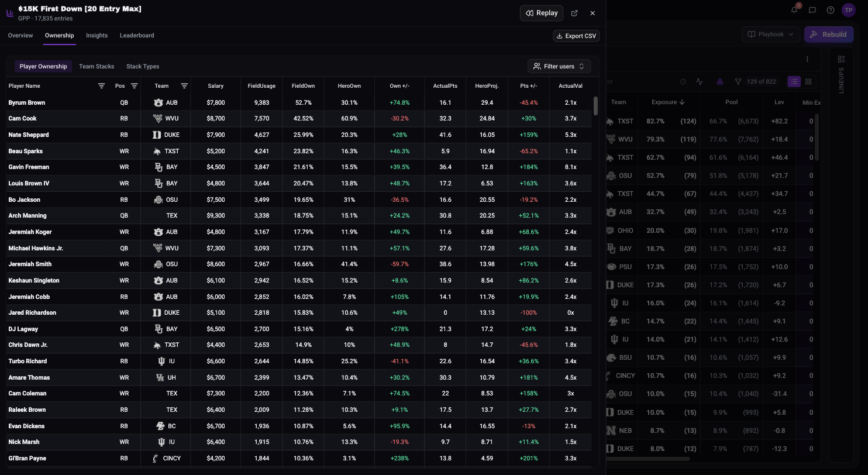The image size is (868, 475).
Task: Click the clock history icon in background toolbar
Action: pyautogui.click(x=683, y=82)
